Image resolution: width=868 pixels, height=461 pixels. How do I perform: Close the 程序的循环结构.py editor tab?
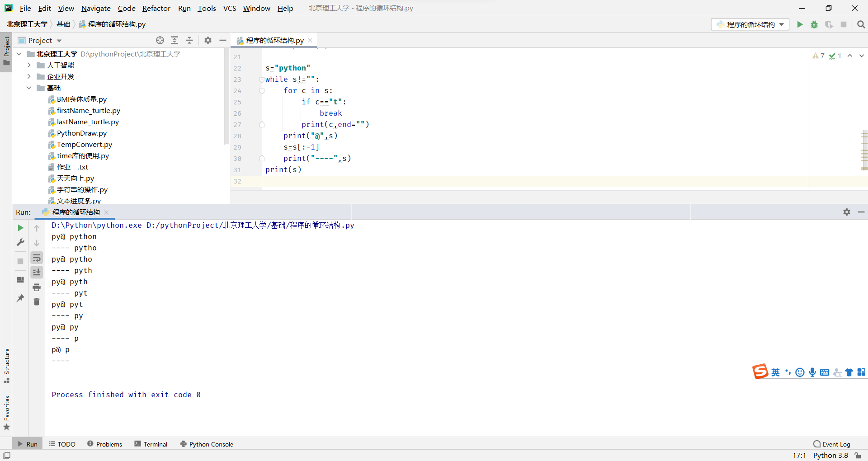tap(310, 40)
